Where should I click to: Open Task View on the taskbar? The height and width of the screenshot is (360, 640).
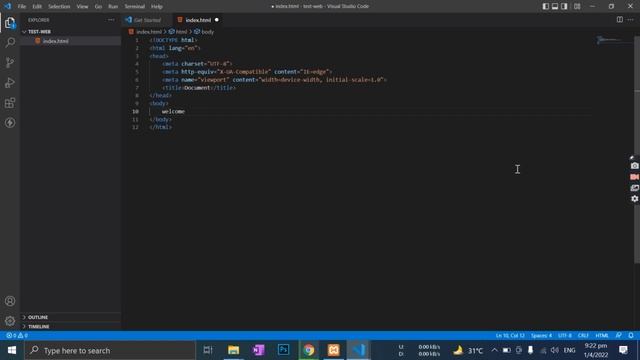pos(208,350)
